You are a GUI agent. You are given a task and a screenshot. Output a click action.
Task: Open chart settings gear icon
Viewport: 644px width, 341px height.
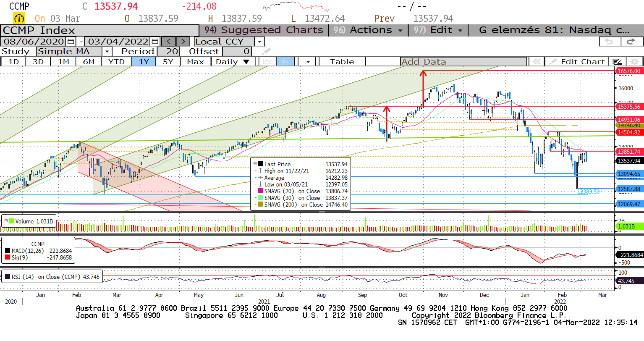634,62
